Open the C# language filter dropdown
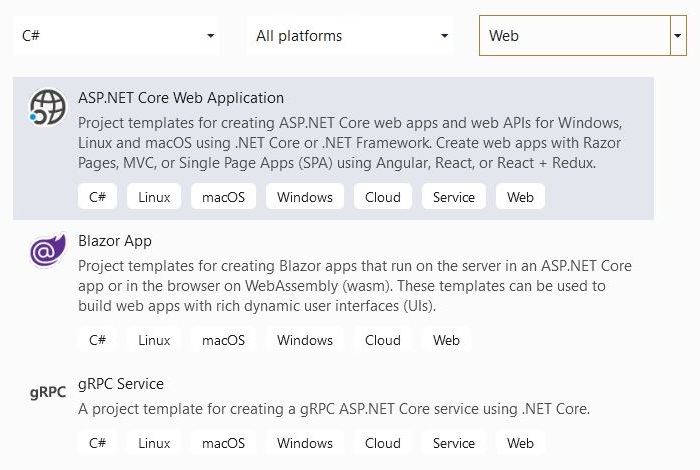This screenshot has height=470, width=700. coord(116,36)
